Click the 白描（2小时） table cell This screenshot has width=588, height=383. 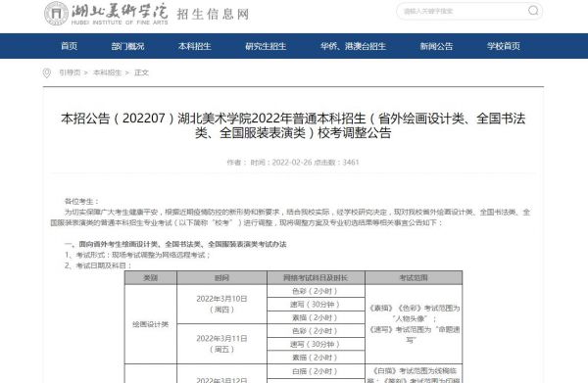coord(316,371)
